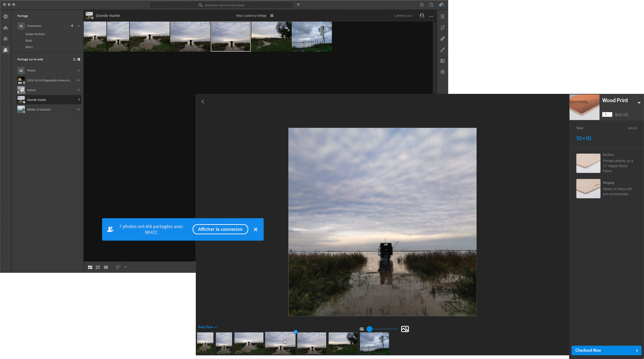Viewport: 644px width, 359px height.
Task: Open the Radial Gradient tool
Action: [443, 72]
